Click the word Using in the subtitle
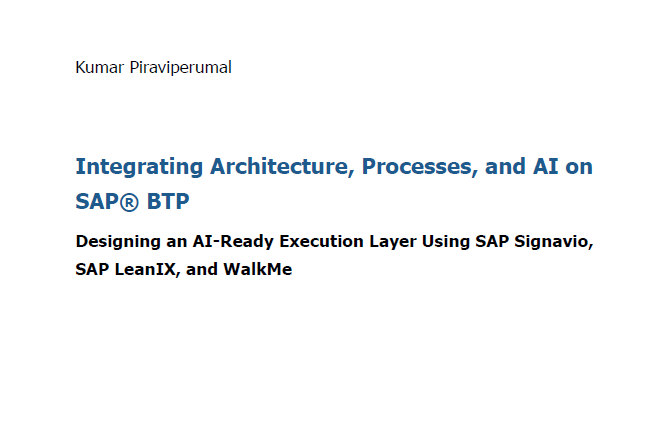The image size is (663, 432). point(446,242)
